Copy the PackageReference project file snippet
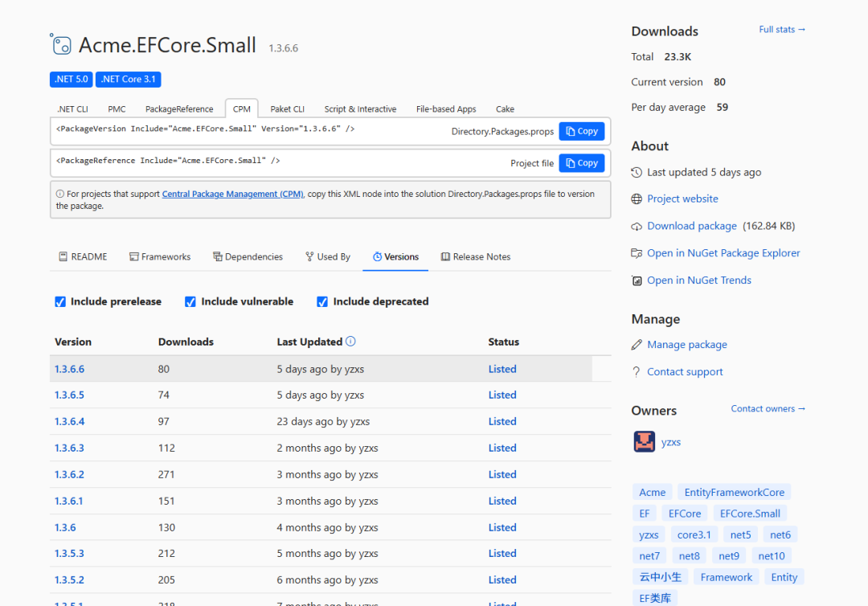This screenshot has width=868, height=606. click(581, 162)
